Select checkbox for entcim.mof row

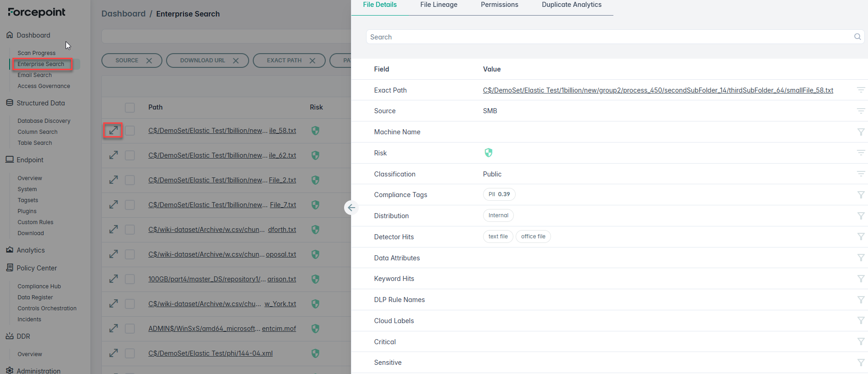point(130,329)
